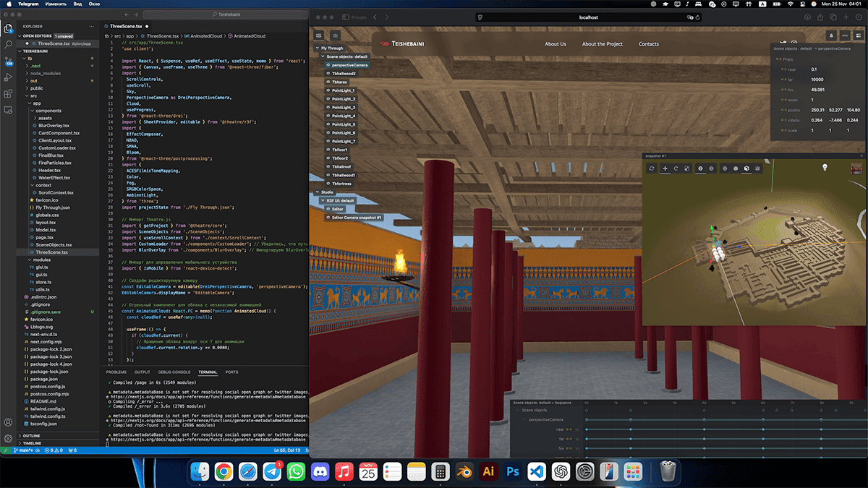This screenshot has height=488, width=868.
Task: Open the Search view in VS Code
Action: [9, 45]
